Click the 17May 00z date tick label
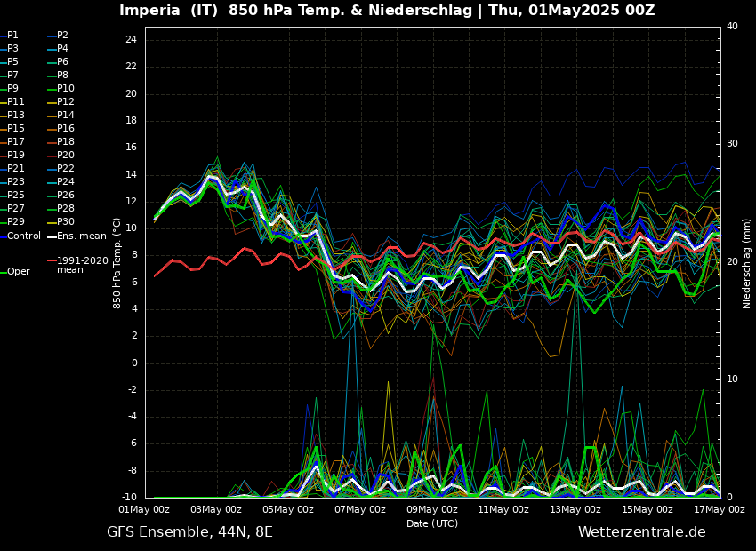756x551 pixels. click(x=719, y=510)
